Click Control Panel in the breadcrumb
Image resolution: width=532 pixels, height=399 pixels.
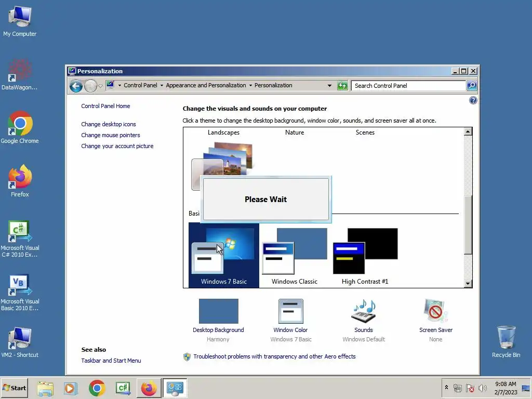tap(140, 85)
